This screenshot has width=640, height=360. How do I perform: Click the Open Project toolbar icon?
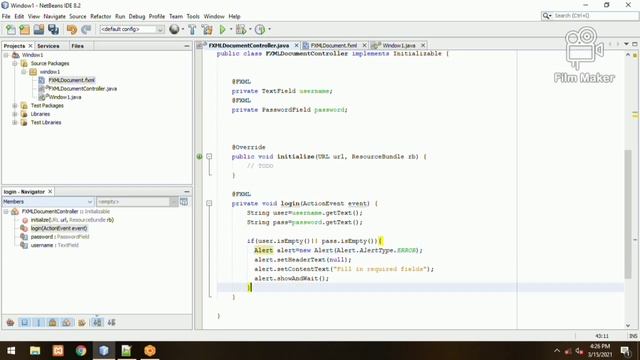(x=39, y=29)
